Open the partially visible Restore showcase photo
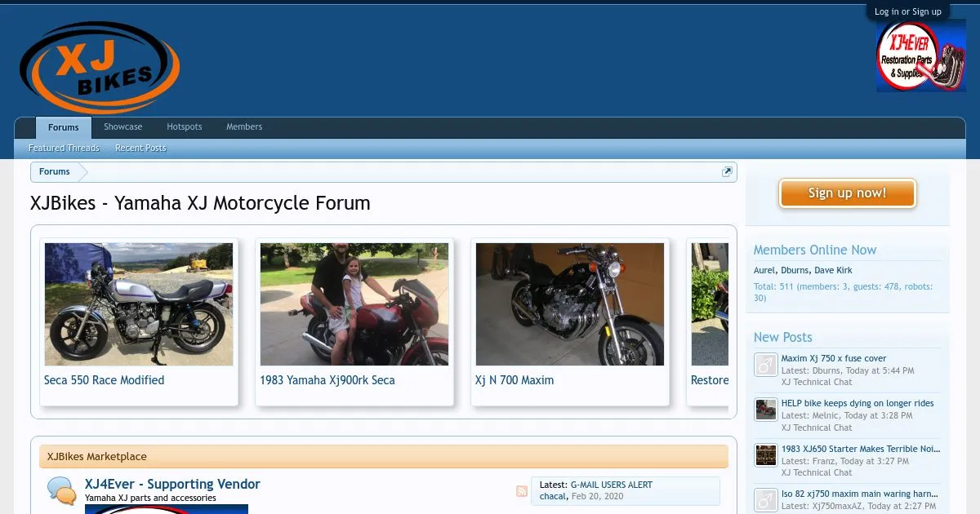This screenshot has width=980, height=514. click(710, 304)
